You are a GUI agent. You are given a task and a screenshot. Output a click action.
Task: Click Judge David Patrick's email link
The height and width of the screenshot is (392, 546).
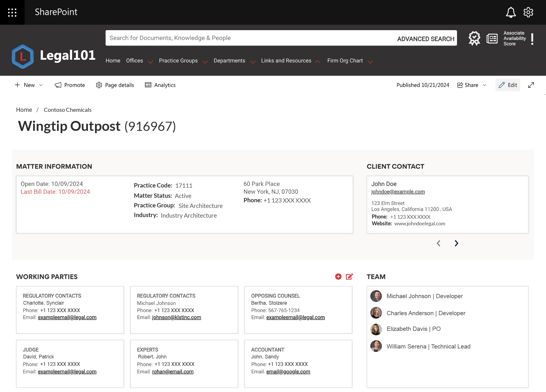tap(67, 372)
